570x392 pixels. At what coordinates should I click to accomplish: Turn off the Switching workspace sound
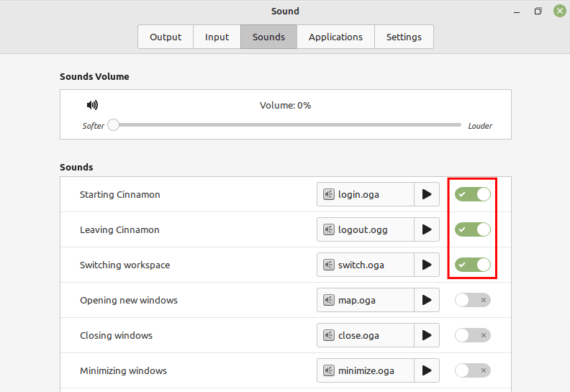[473, 265]
